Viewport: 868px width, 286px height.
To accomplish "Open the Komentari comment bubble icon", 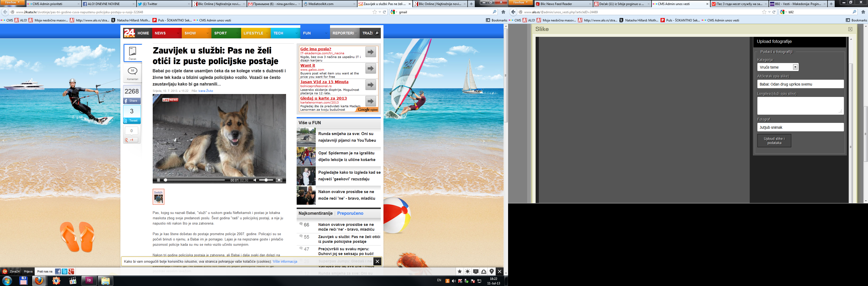I will pos(132,71).
